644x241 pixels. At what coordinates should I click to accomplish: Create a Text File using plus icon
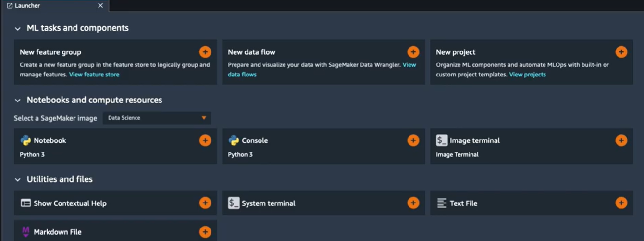pos(621,203)
